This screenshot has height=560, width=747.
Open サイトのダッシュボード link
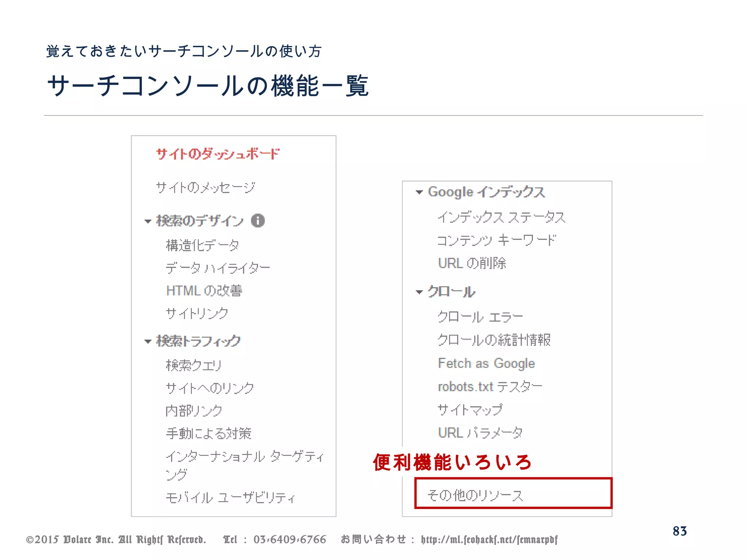[x=218, y=154]
